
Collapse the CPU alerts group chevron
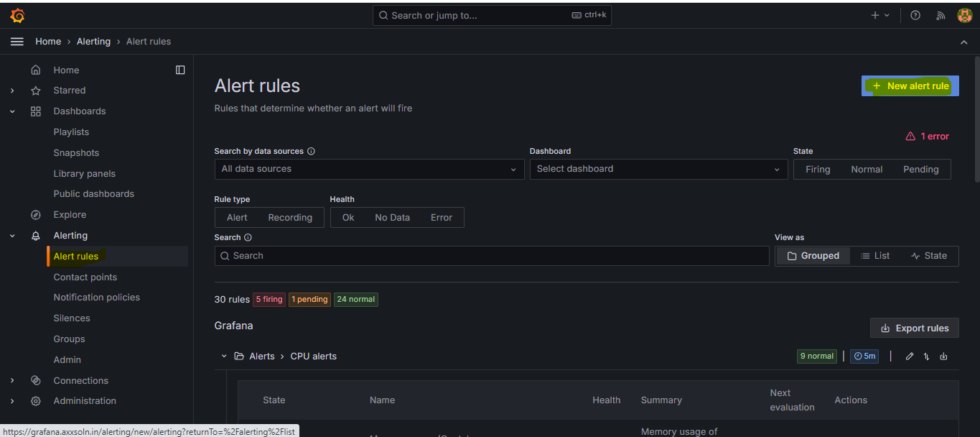pos(224,356)
